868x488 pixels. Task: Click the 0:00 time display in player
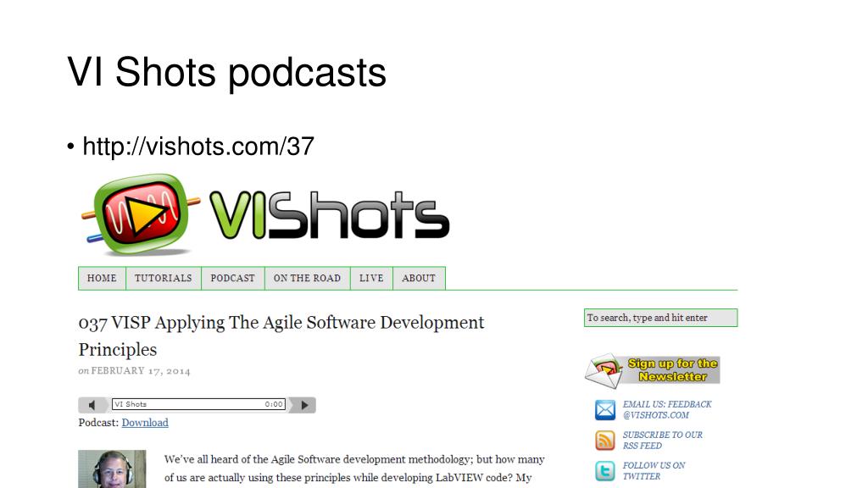(274, 404)
